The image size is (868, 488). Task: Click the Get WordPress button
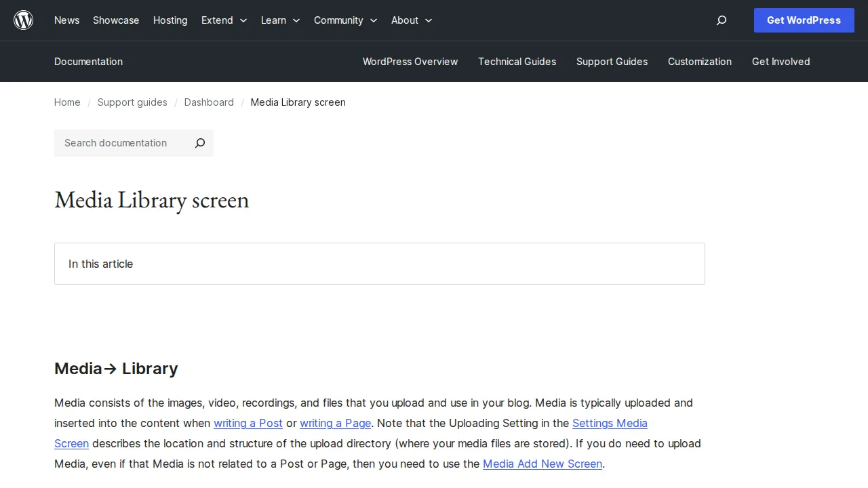[804, 20]
